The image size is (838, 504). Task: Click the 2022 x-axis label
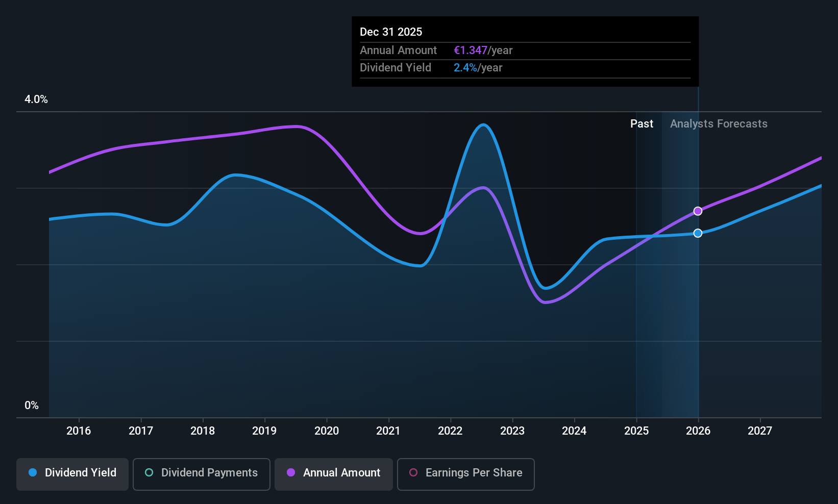click(450, 431)
